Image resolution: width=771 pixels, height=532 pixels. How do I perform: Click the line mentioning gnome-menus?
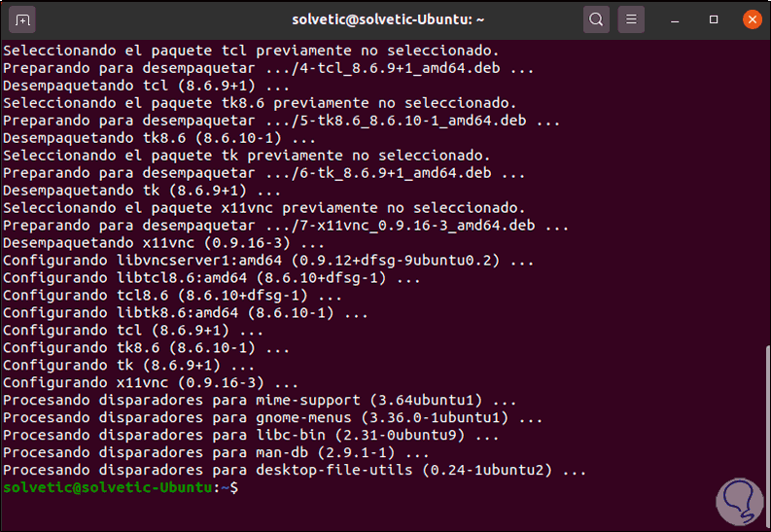(x=272, y=418)
